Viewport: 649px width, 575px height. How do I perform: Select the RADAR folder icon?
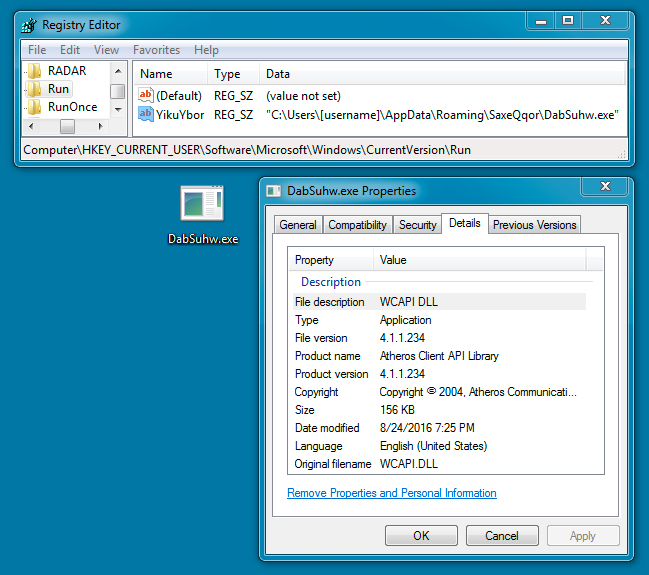35,71
